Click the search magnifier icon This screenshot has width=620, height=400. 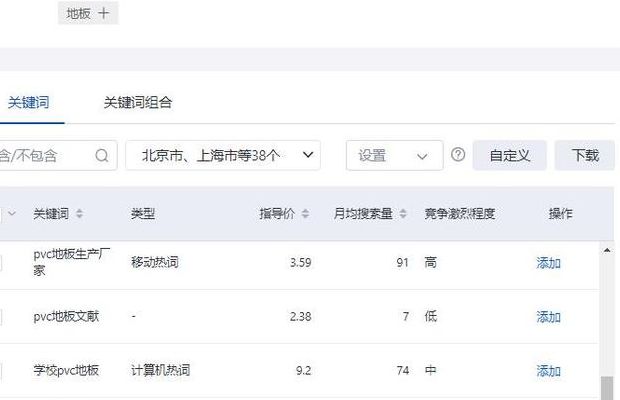pyautogui.click(x=102, y=155)
